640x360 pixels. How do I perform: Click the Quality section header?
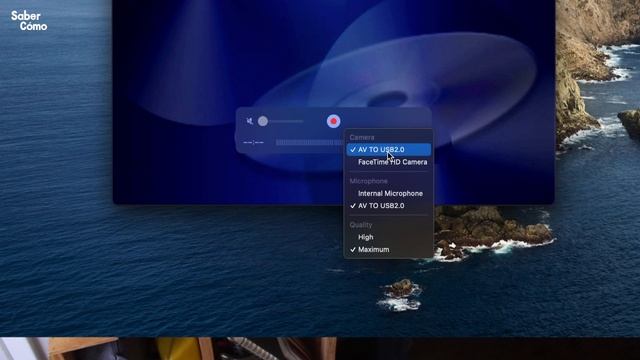[361, 225]
